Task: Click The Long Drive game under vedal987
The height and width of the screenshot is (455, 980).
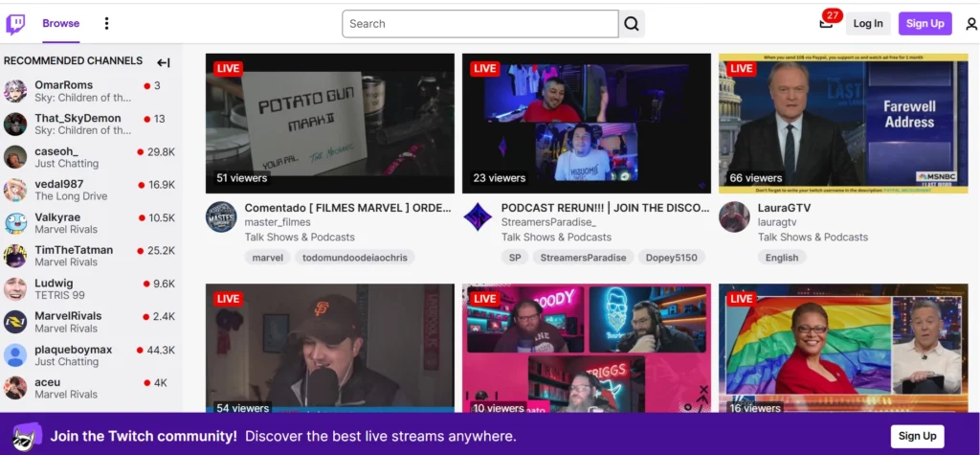Action: click(71, 196)
